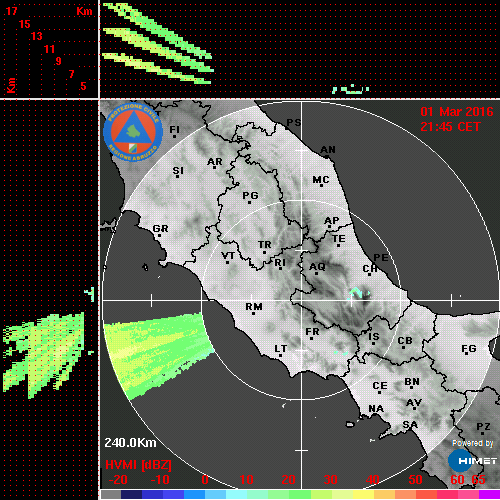Click the 'CE' city label on the map

pos(380,386)
